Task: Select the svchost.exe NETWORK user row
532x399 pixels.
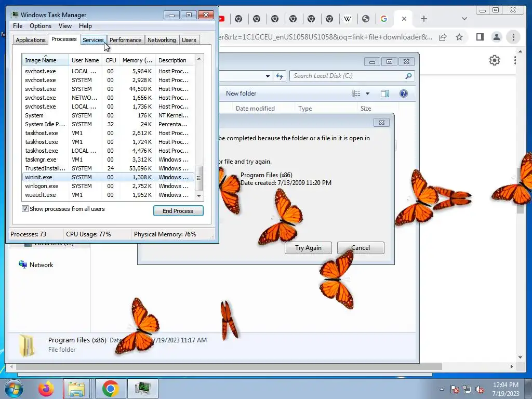Action: [x=108, y=98]
